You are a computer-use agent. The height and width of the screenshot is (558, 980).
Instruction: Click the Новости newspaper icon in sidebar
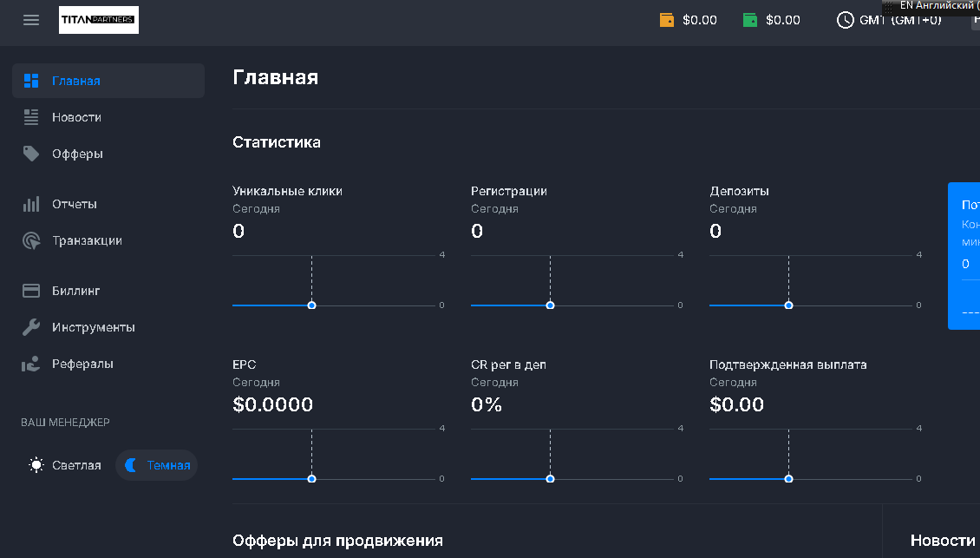click(31, 117)
